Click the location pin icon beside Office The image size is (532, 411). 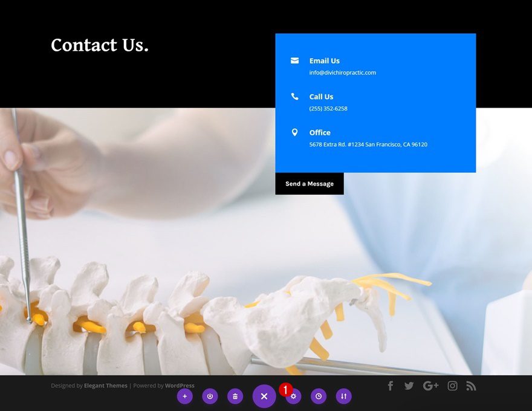point(294,132)
